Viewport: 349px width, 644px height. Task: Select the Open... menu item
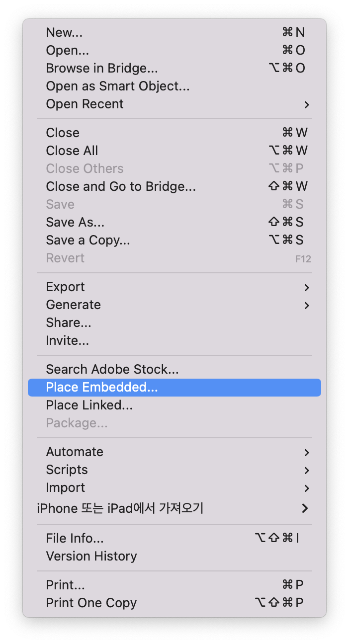(x=68, y=50)
